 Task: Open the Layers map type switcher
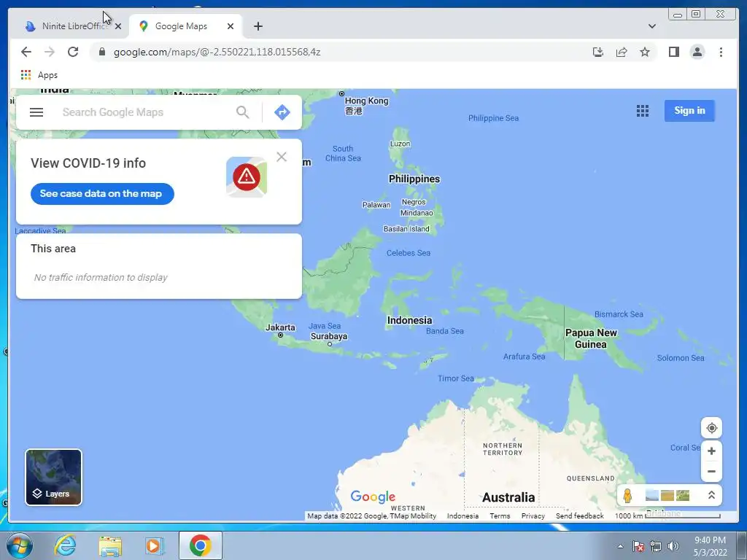(53, 477)
